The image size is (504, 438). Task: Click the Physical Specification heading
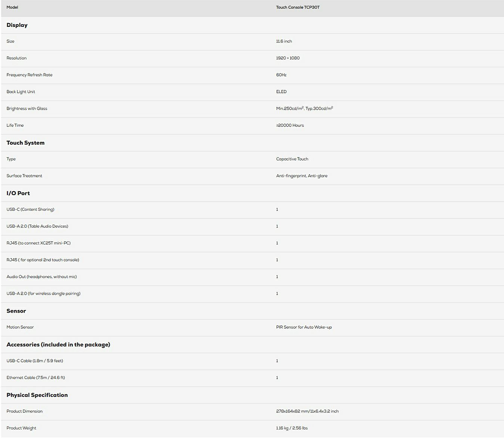point(37,395)
